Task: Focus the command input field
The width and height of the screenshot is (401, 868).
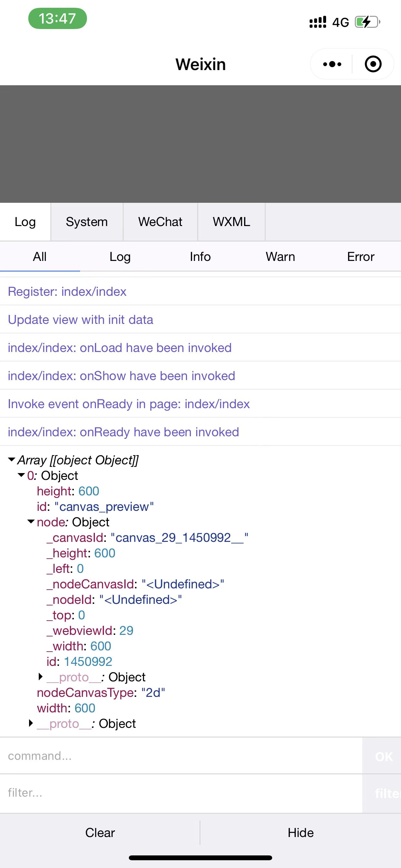Action: click(x=181, y=756)
